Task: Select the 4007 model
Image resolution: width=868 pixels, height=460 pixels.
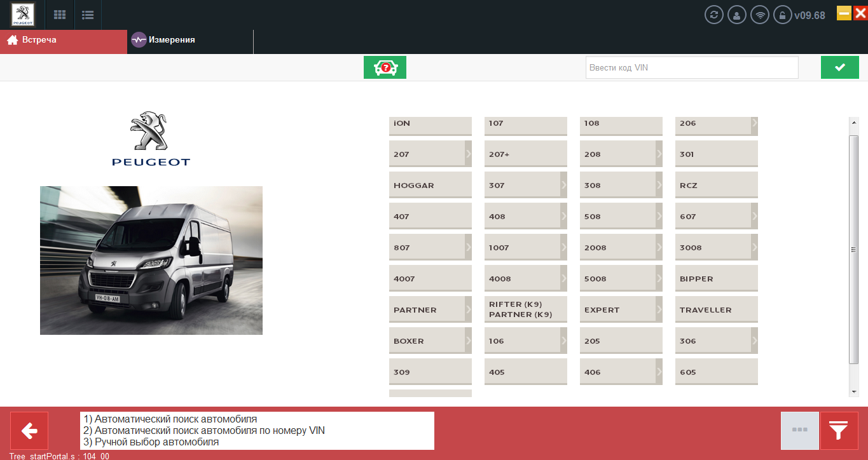Action: tap(431, 278)
